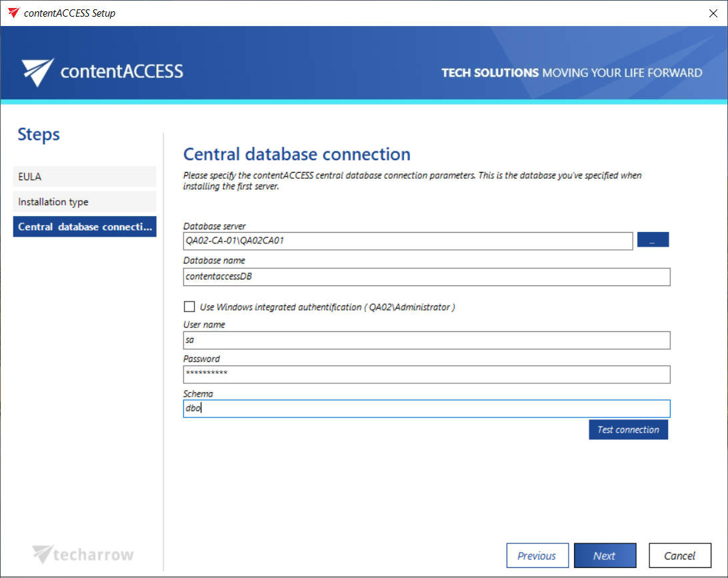The width and height of the screenshot is (728, 578).
Task: Go to the Installation type step
Action: (x=85, y=202)
